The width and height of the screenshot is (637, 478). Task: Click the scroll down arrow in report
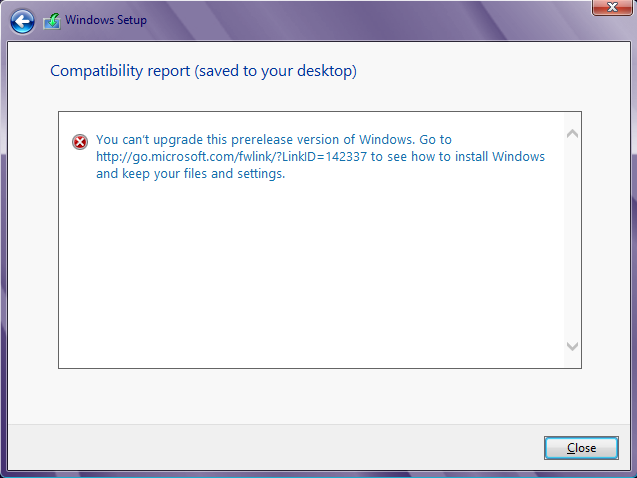click(572, 346)
